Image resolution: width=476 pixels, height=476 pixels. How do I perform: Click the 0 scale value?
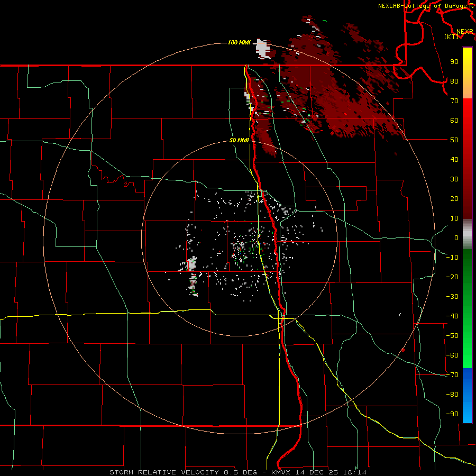tap(456, 237)
